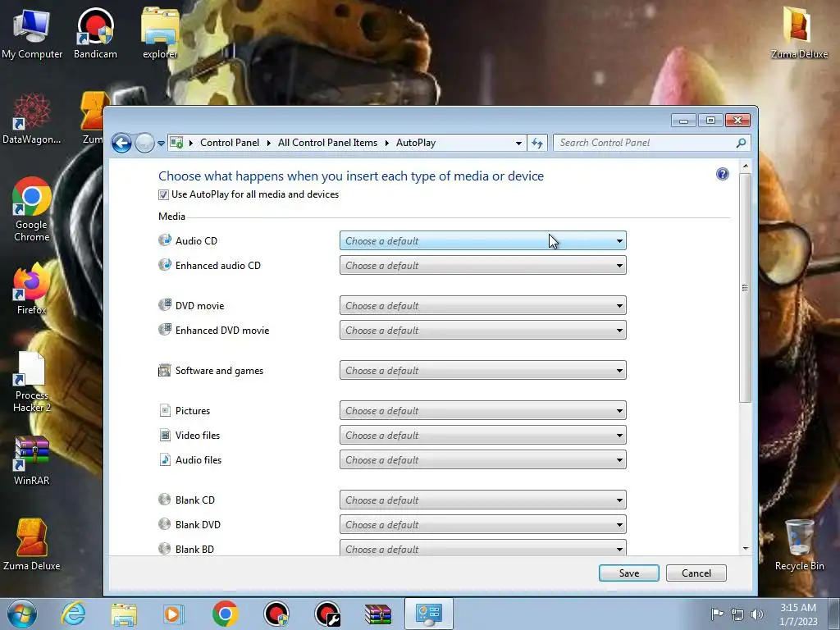Click the Software and games label

219,371
